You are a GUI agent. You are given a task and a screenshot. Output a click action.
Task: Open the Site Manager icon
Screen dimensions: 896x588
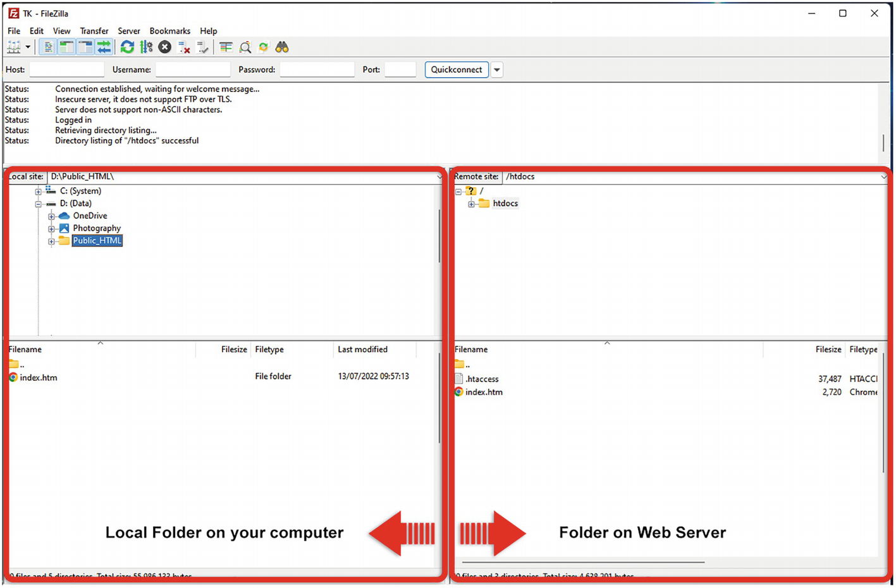click(13, 47)
